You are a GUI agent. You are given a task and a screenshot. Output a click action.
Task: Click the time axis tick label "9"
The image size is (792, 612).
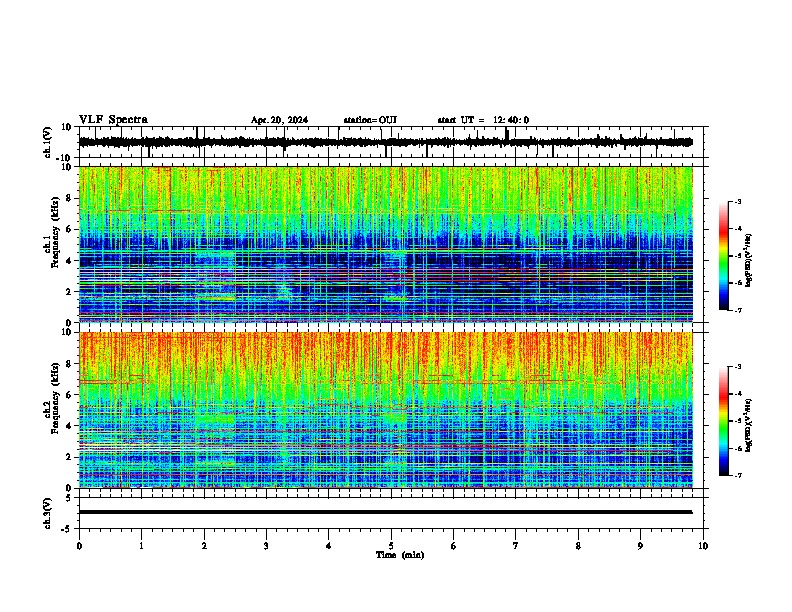coord(640,546)
